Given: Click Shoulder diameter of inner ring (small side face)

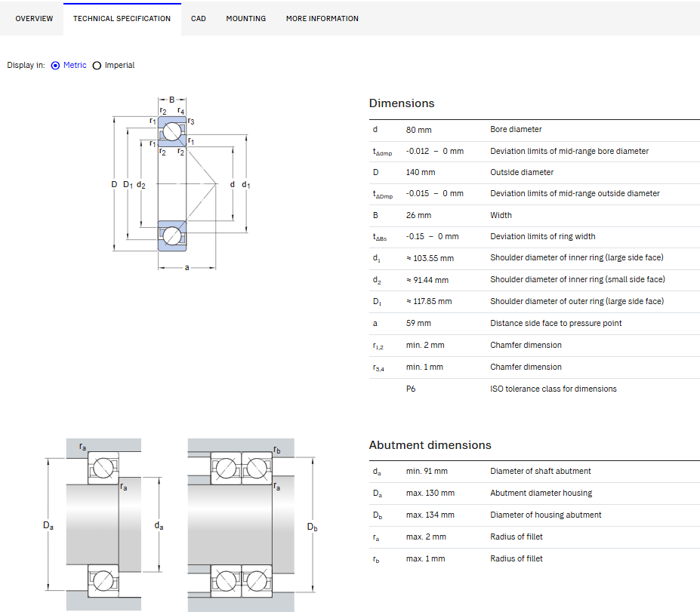Looking at the screenshot, I should coord(578,279).
